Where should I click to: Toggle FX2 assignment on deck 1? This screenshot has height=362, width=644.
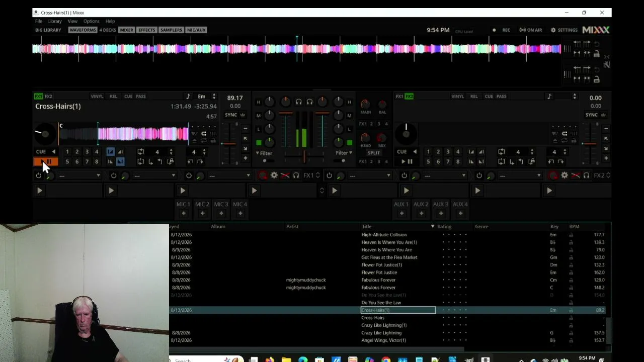(x=48, y=96)
